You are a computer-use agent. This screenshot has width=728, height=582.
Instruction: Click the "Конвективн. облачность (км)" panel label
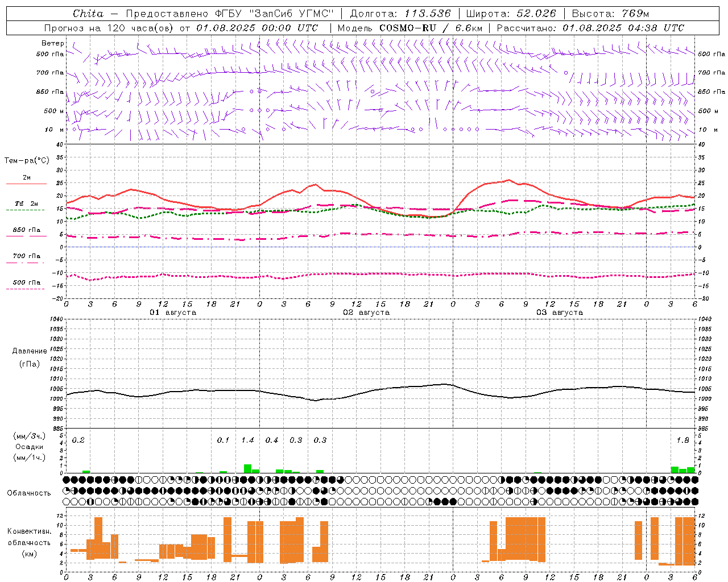tap(30, 542)
